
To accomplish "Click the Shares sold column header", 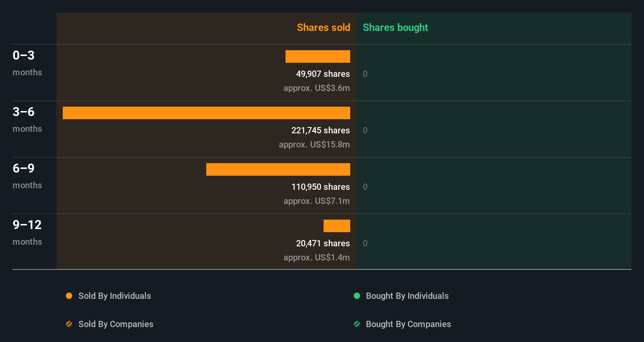I will pyautogui.click(x=324, y=27).
